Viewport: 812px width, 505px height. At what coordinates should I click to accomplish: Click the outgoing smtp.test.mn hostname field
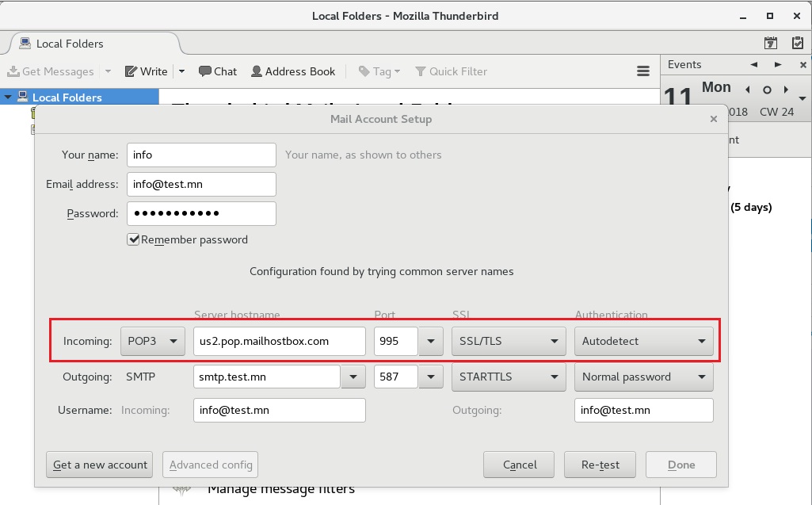point(267,377)
